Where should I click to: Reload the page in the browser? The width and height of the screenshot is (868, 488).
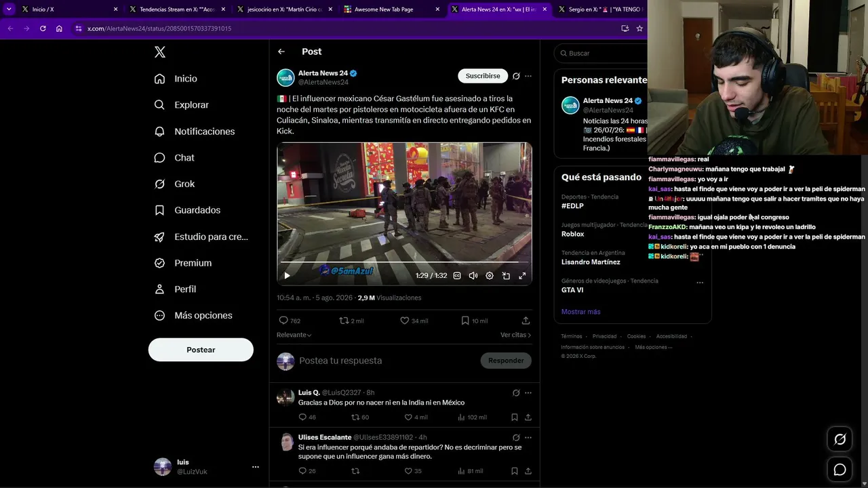pos(43,28)
